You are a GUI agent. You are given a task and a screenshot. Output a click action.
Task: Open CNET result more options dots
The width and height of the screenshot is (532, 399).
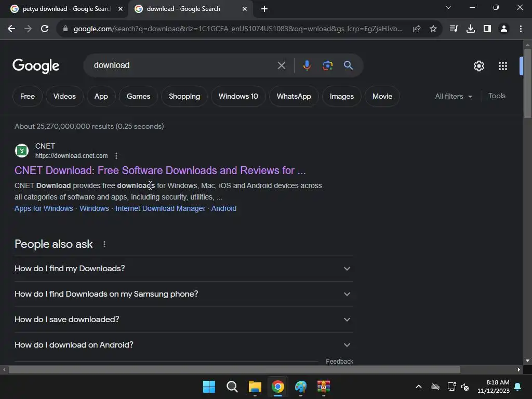pyautogui.click(x=116, y=156)
